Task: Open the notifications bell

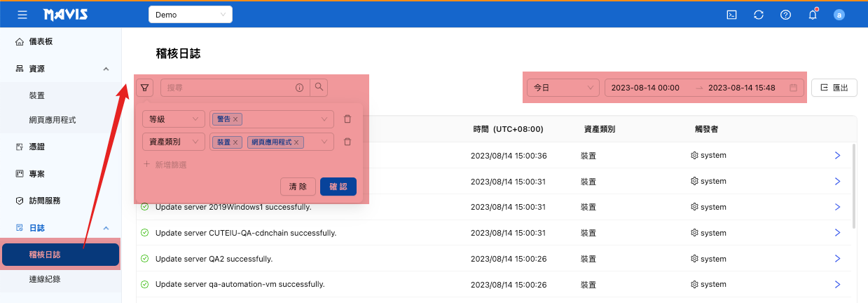Action: coord(813,15)
